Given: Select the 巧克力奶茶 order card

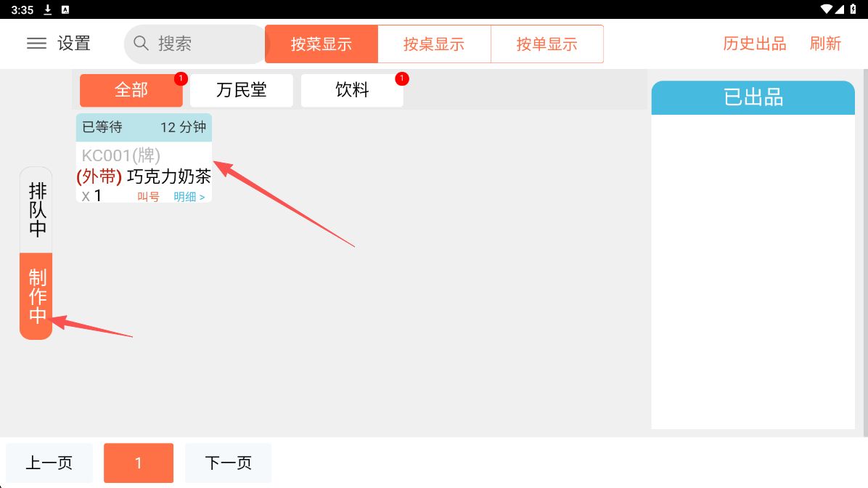Looking at the screenshot, I should tap(144, 167).
